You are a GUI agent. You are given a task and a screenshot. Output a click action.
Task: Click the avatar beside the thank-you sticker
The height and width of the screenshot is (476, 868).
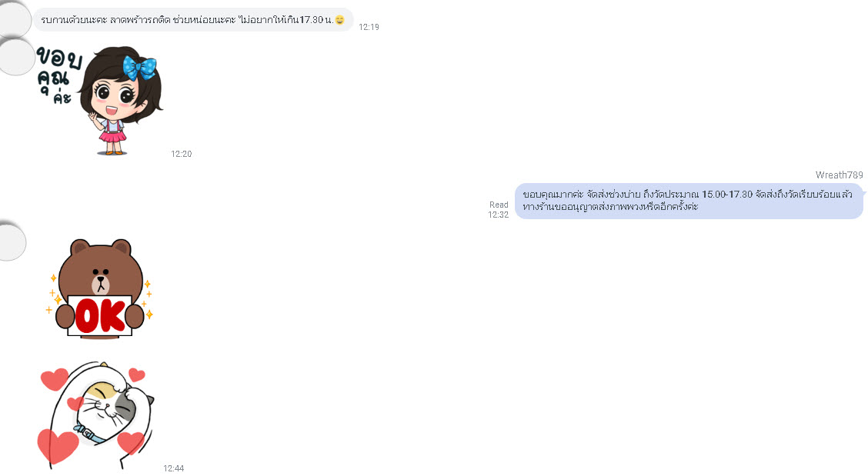(x=15, y=57)
